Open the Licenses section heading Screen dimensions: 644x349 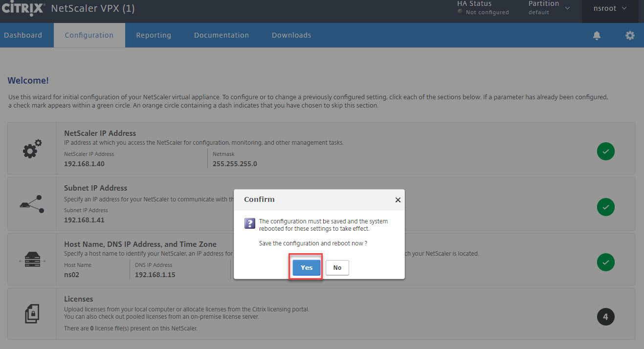(78, 299)
